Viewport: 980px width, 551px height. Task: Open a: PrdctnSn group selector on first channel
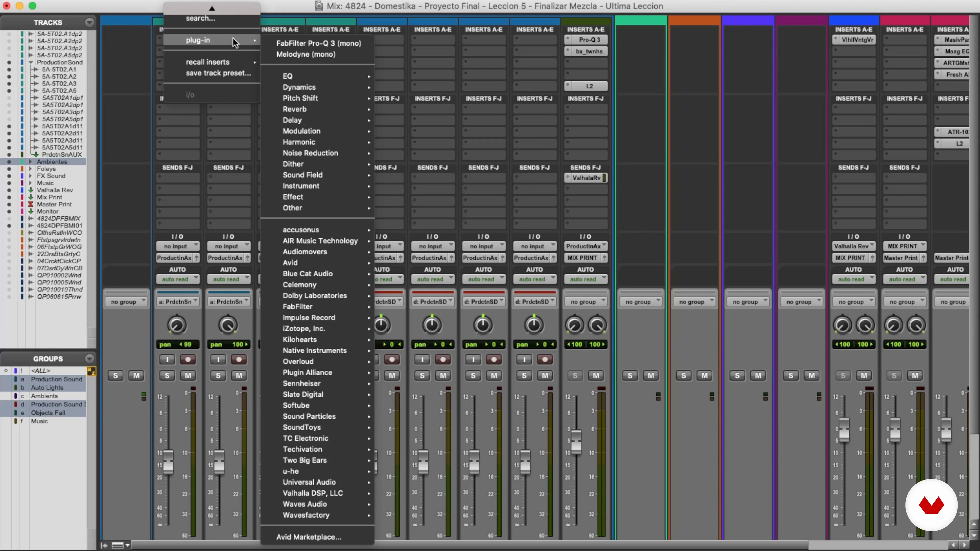(x=178, y=302)
